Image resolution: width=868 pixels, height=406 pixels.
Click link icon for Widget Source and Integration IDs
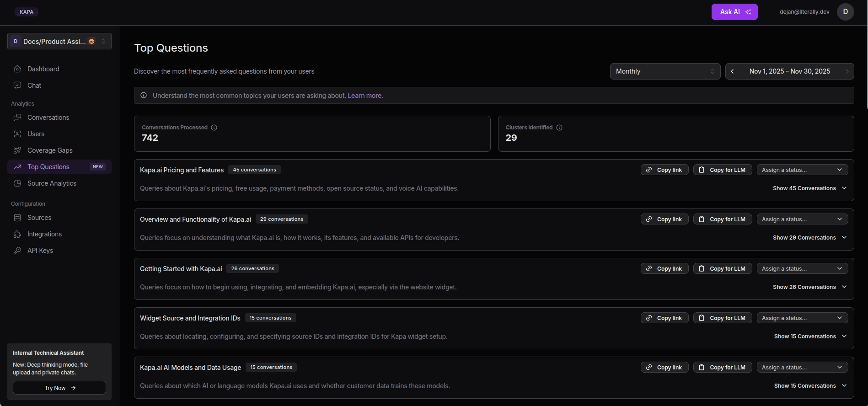(649, 318)
